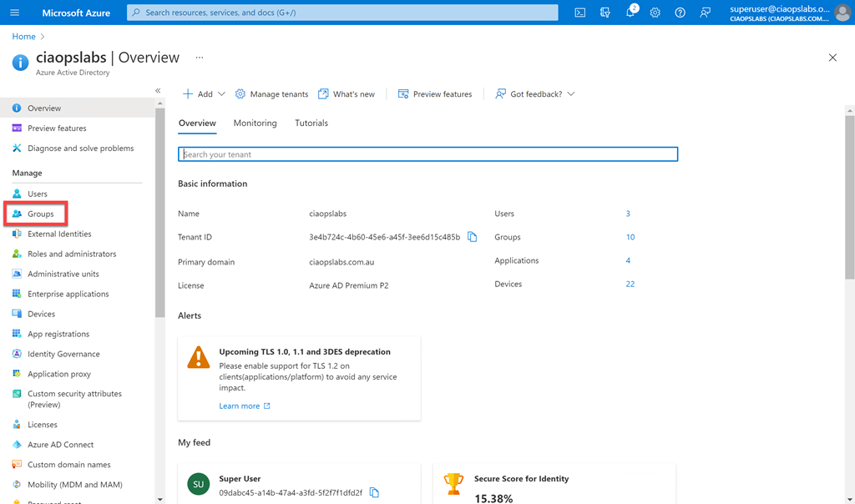Open the portal hamburger menu
The height and width of the screenshot is (504, 855).
pos(14,13)
